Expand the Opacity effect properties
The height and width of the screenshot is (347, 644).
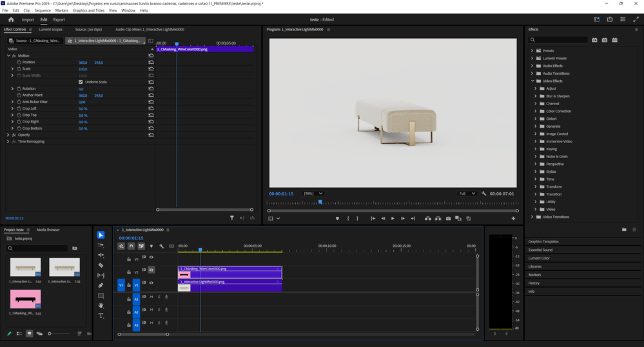[x=8, y=135]
